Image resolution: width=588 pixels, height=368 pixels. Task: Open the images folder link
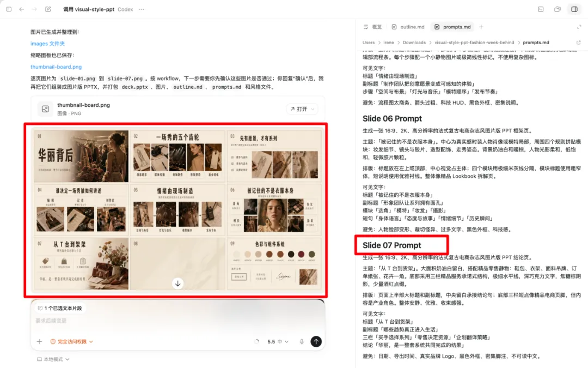pyautogui.click(x=47, y=44)
